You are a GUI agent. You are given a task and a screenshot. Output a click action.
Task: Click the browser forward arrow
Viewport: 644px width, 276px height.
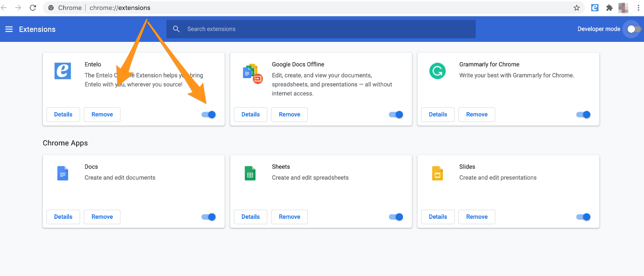pos(18,8)
